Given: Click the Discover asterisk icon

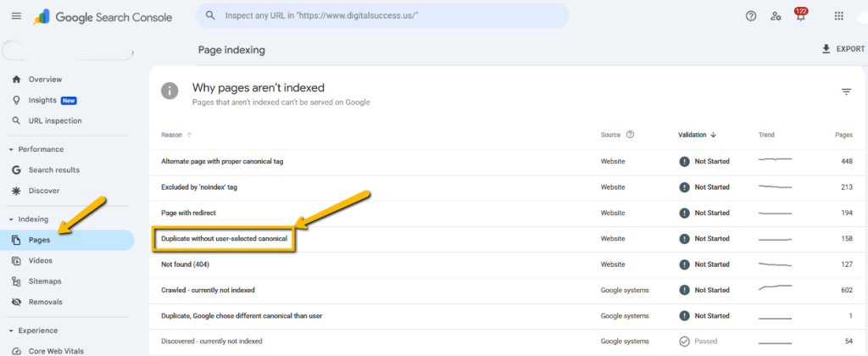Looking at the screenshot, I should [17, 191].
